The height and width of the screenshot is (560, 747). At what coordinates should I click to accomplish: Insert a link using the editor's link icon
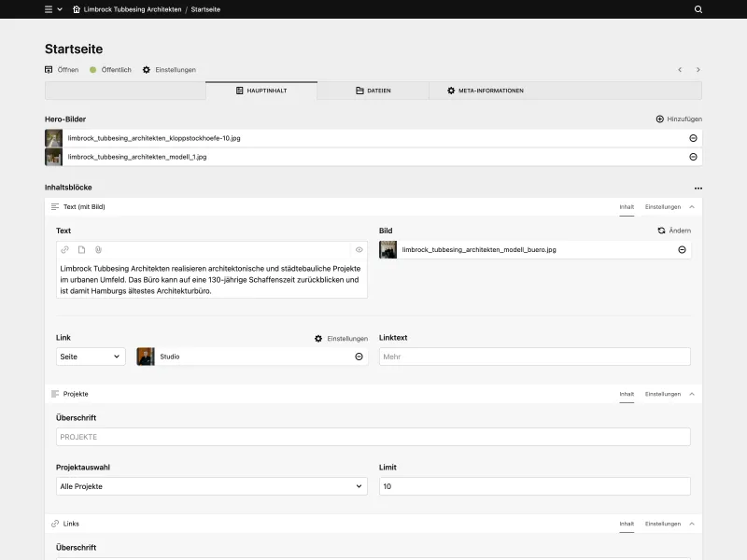(x=63, y=249)
